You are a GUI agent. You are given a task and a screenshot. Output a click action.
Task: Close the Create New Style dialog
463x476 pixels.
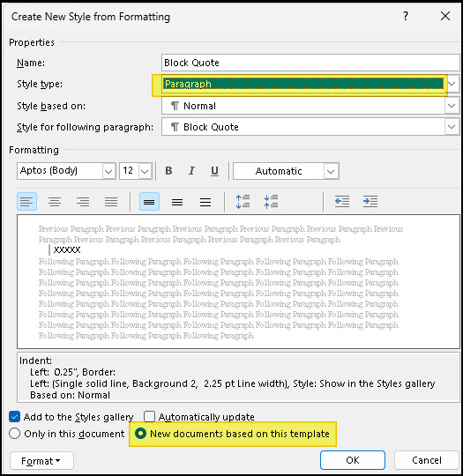click(445, 16)
